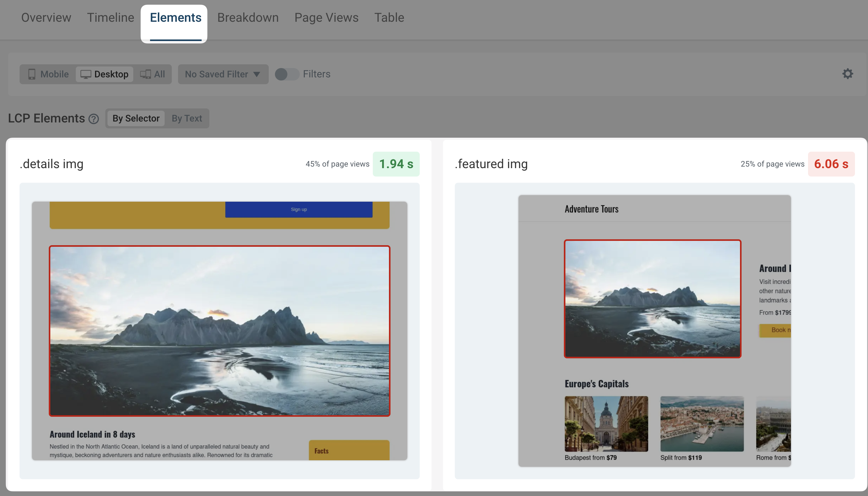The height and width of the screenshot is (496, 868).
Task: Click the 1.94 s LCP badge
Action: tap(396, 164)
